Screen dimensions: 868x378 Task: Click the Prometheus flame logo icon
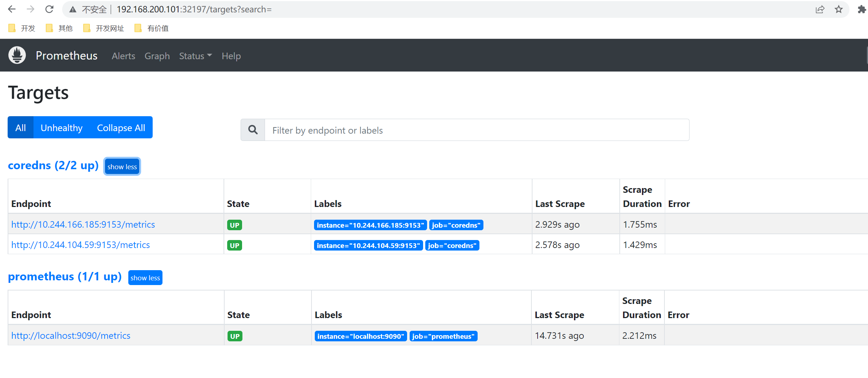17,55
